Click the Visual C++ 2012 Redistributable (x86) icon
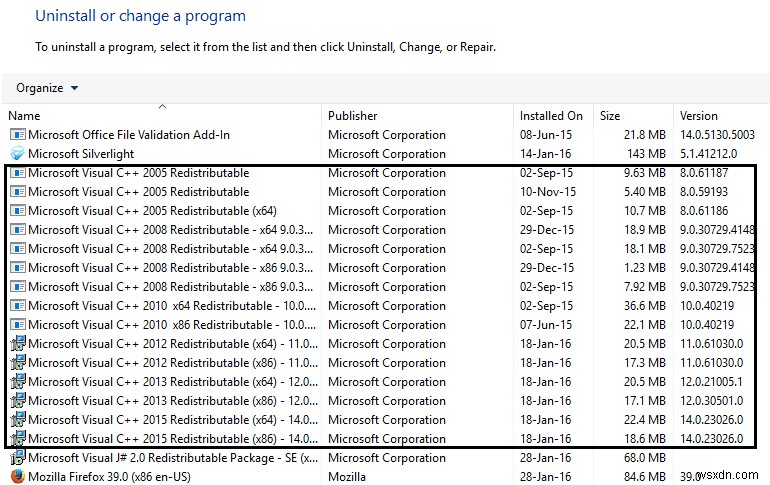The width and height of the screenshot is (770, 485). pos(18,363)
